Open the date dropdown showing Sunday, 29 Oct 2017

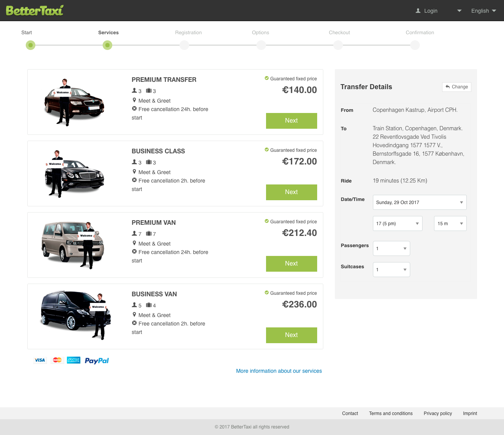(x=419, y=202)
